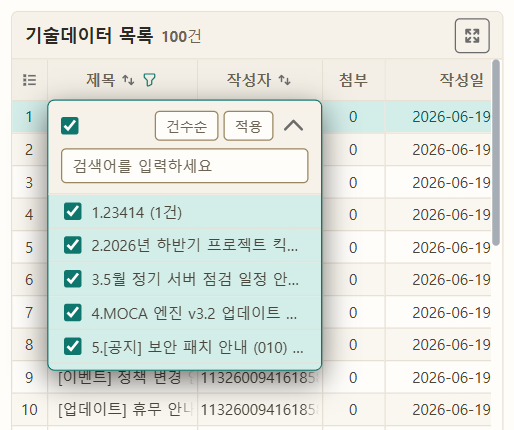Open fullscreen expand icon for the list
Viewport: 514px width, 430px height.
pos(472,36)
